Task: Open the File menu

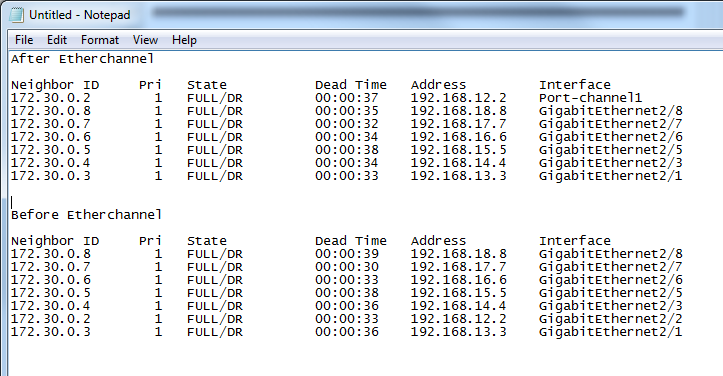Action: pos(24,40)
